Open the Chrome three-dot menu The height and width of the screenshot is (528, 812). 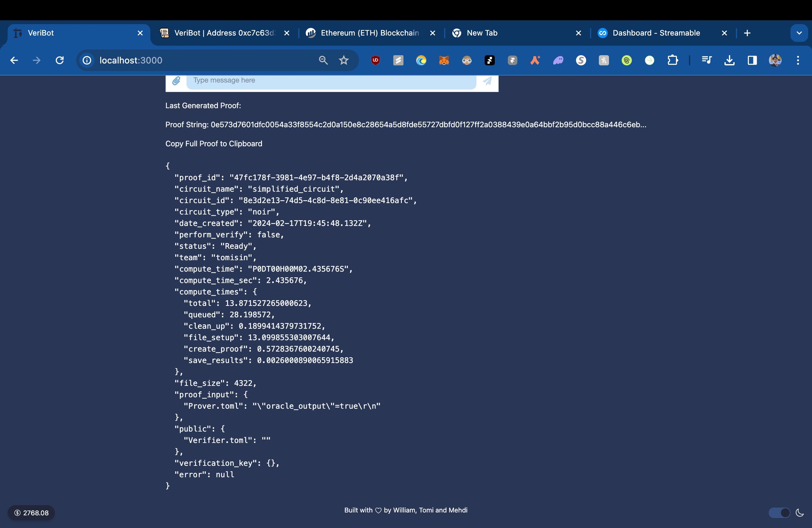[798, 60]
